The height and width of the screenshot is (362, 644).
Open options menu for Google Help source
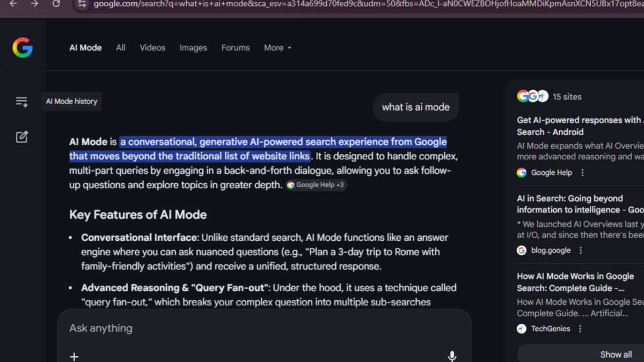tap(582, 173)
